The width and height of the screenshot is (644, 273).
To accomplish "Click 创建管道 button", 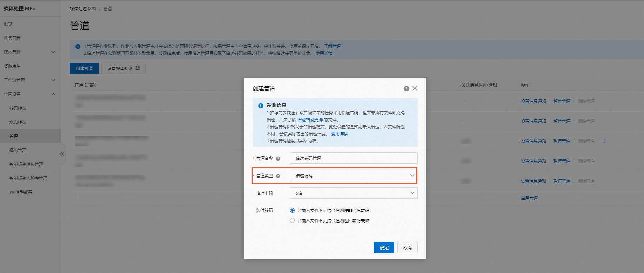I will coord(84,68).
